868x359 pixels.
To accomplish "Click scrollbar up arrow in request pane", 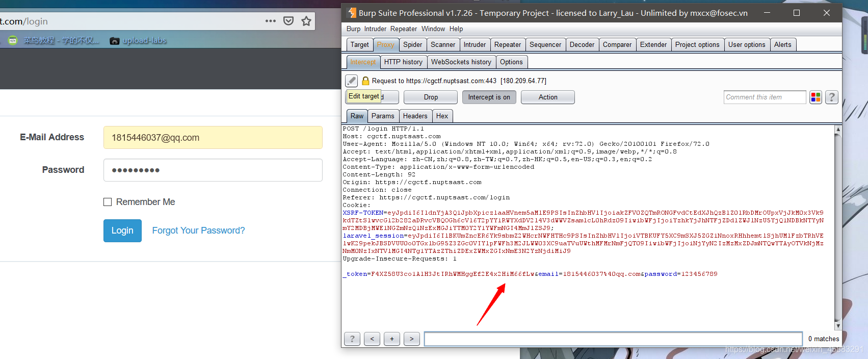I will click(837, 130).
